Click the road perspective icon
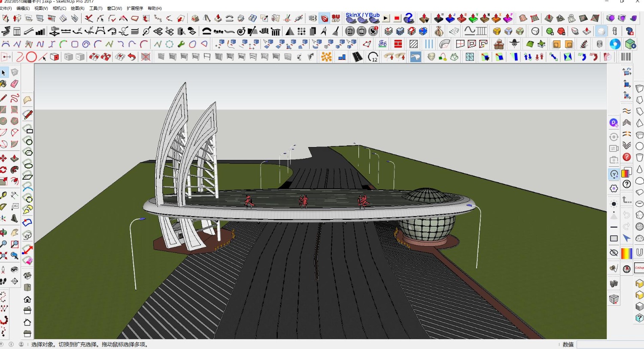The height and width of the screenshot is (349, 644). 357,57
